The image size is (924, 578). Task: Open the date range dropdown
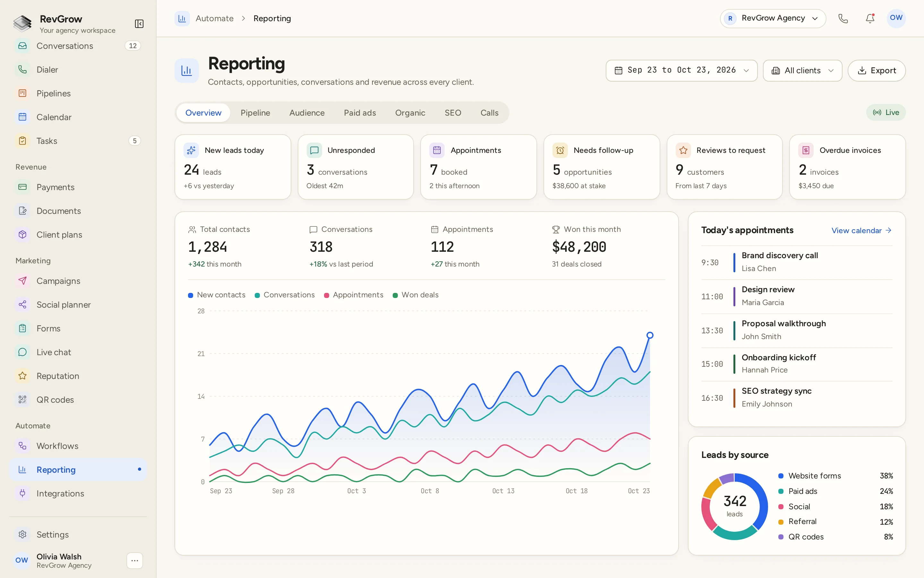[681, 70]
